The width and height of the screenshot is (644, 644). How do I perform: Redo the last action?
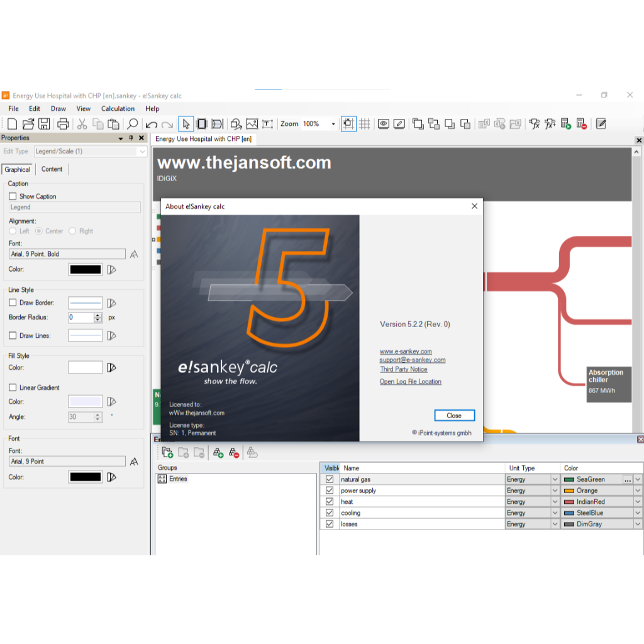coord(167,124)
